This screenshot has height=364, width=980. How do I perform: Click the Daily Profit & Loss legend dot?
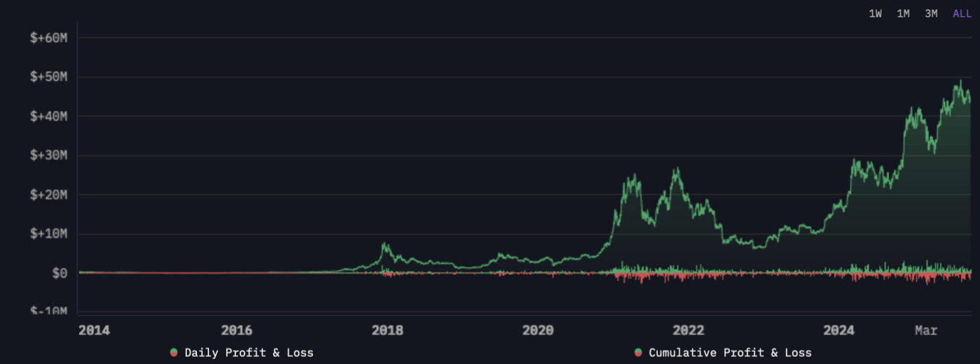click(x=174, y=353)
